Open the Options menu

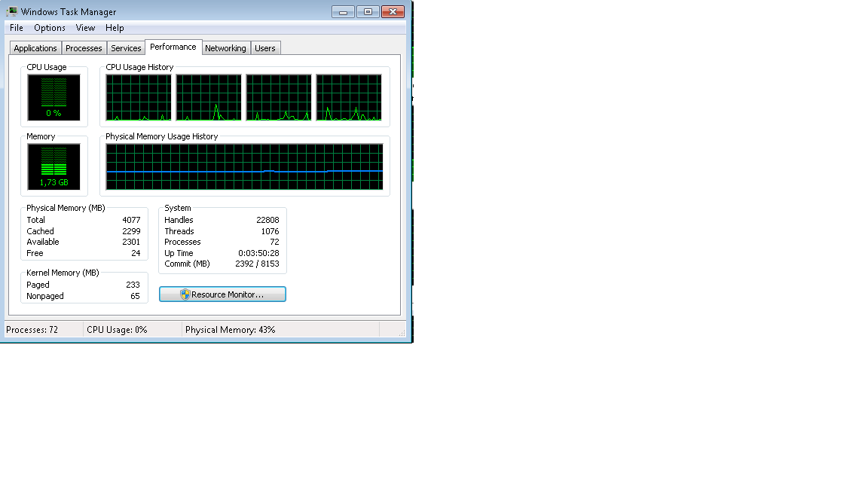(49, 28)
